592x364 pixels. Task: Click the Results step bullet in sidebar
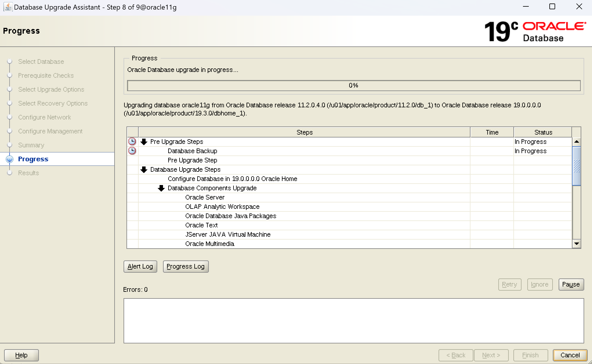pos(10,173)
